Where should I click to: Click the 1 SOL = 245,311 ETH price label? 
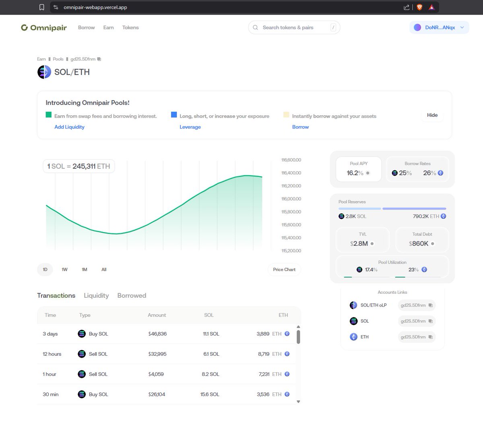click(79, 166)
